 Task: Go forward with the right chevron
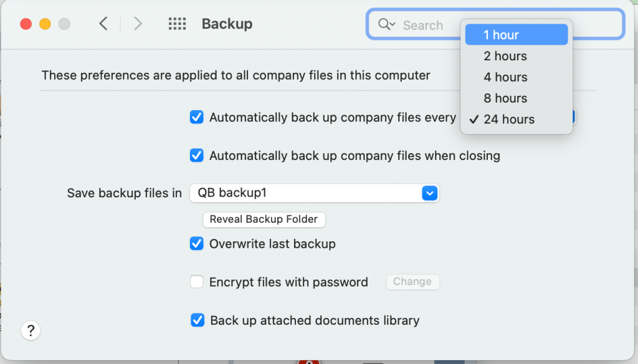point(138,24)
